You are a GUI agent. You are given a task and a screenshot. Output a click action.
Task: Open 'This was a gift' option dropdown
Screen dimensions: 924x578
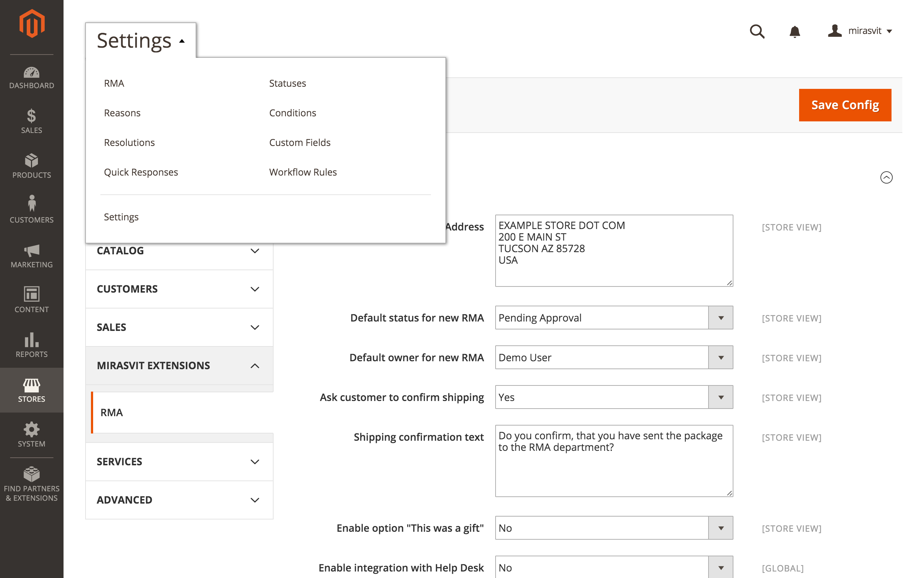pos(614,528)
